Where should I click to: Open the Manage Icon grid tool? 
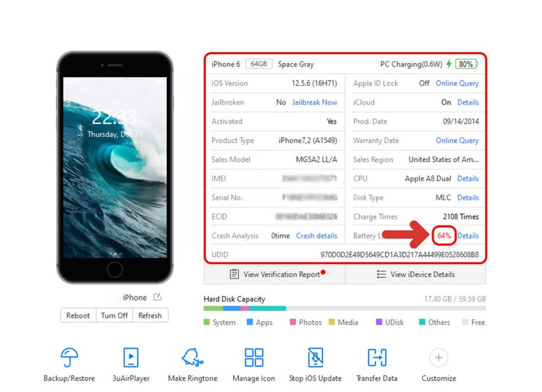[x=254, y=357]
